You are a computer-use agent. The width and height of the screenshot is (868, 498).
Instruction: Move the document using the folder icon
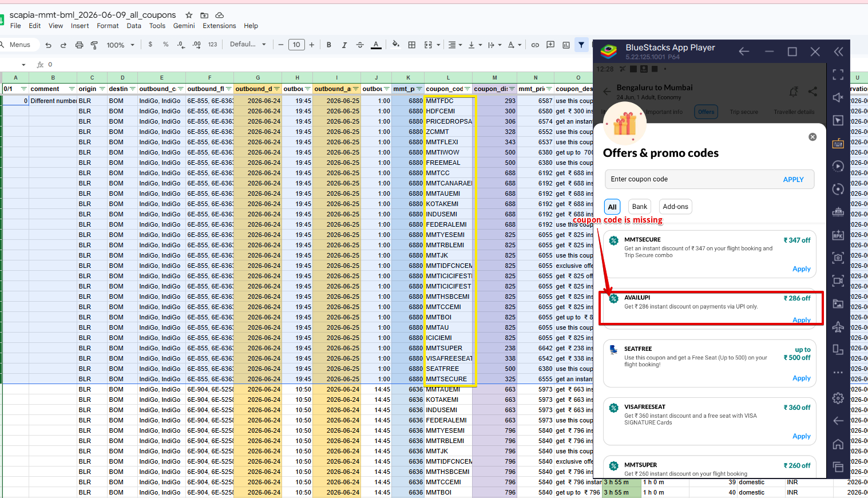coord(204,15)
